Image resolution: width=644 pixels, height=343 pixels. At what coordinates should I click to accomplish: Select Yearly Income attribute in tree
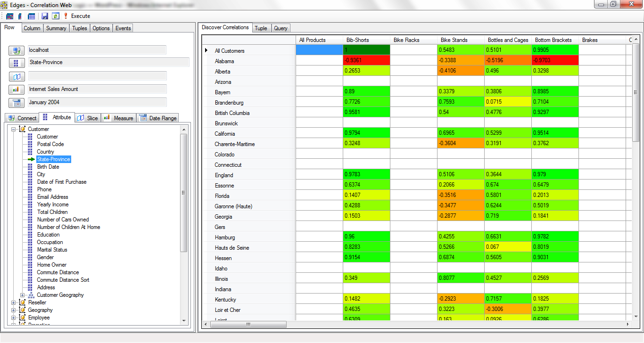click(x=53, y=204)
